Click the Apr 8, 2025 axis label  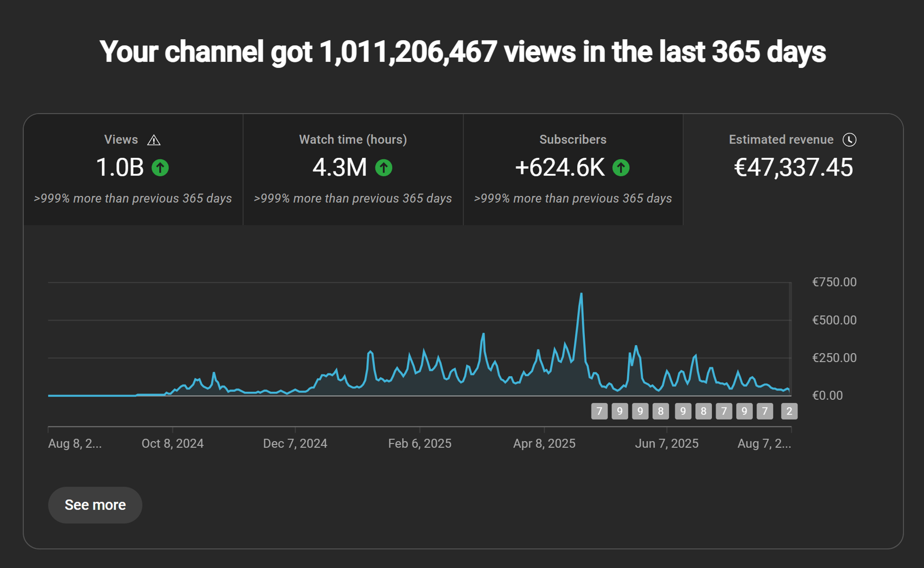pyautogui.click(x=544, y=444)
